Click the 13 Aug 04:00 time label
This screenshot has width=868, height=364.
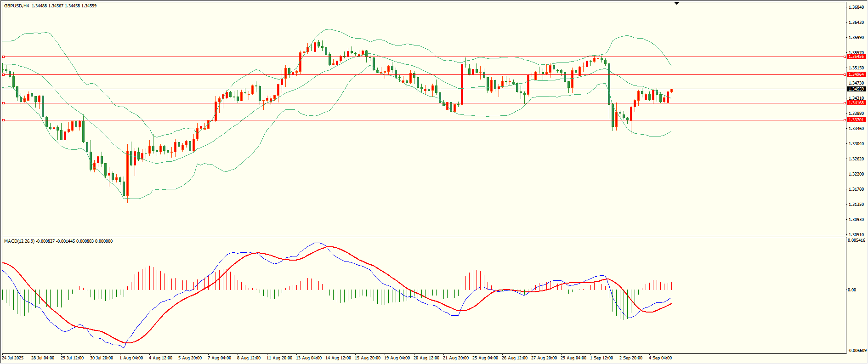point(309,358)
